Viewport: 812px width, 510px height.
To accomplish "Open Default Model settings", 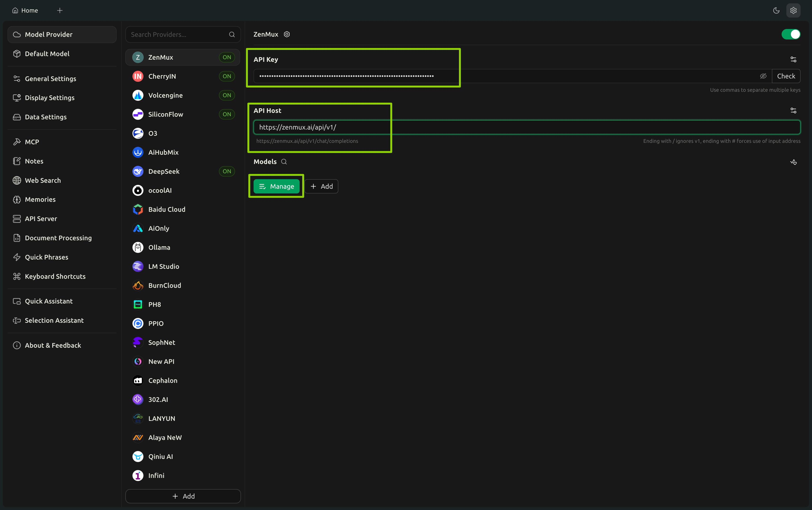I will (62, 54).
